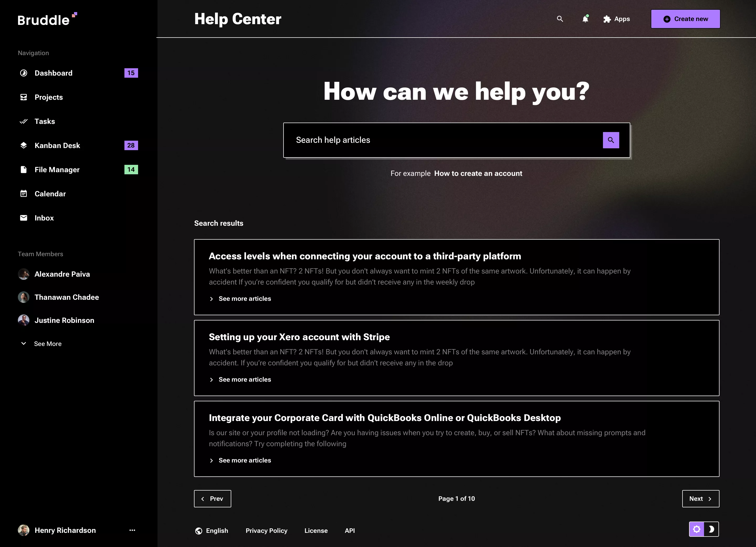Image resolution: width=756 pixels, height=547 pixels.
Task: Toggle dark mode with the moon icon
Action: 711,529
